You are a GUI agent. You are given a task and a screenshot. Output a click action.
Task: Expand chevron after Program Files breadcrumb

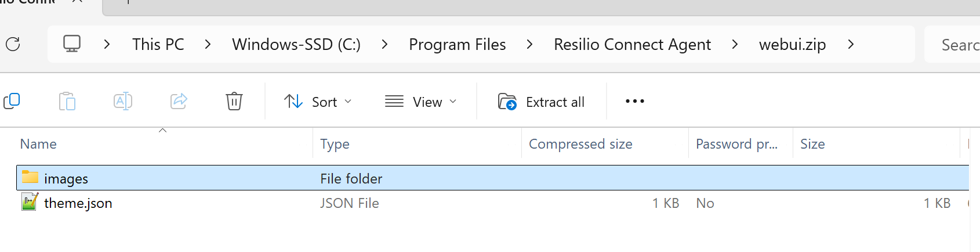(x=529, y=44)
